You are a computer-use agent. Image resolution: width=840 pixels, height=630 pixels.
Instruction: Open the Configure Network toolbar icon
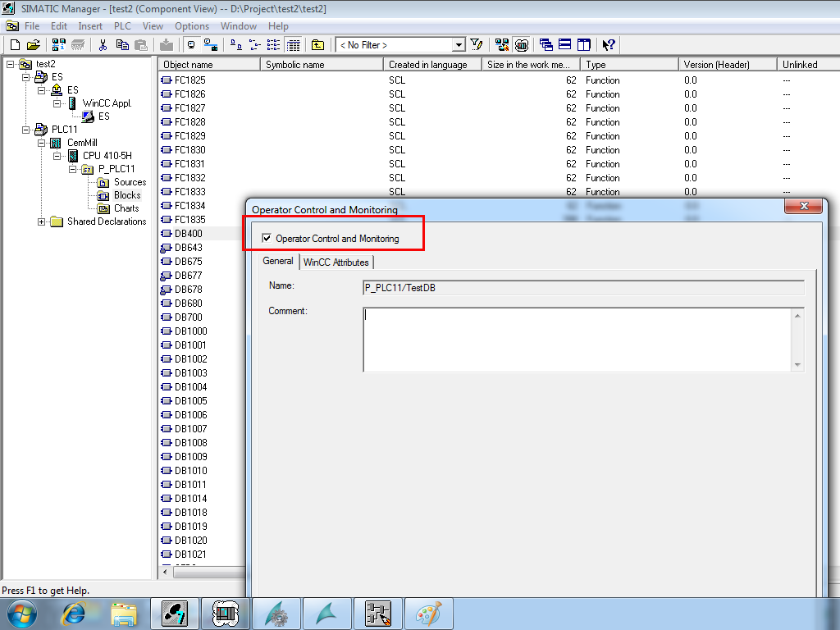[x=502, y=45]
